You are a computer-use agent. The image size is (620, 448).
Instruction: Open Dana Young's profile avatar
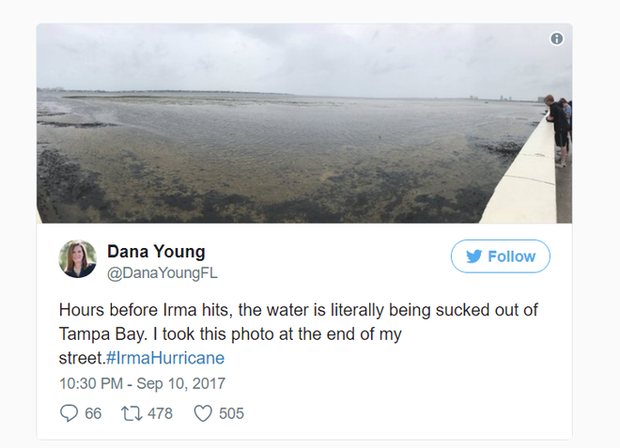click(78, 260)
